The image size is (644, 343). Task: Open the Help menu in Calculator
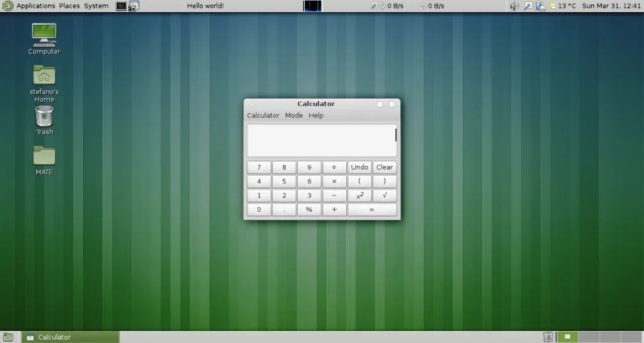316,115
